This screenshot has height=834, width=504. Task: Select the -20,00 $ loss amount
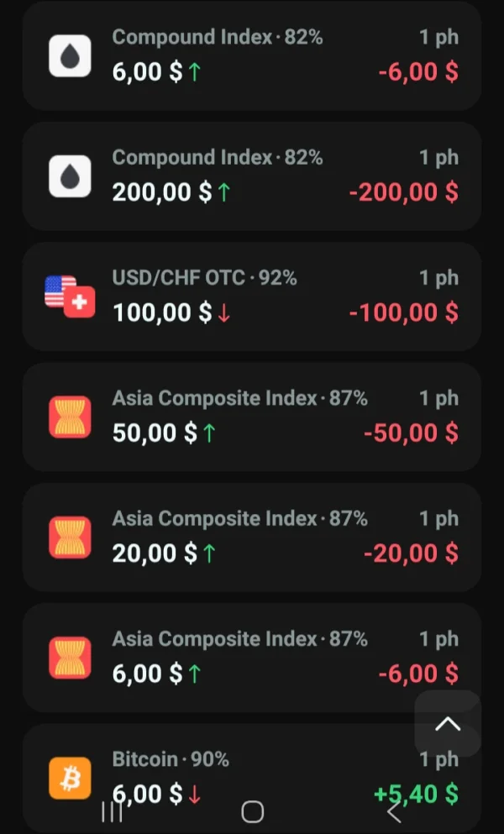point(411,553)
